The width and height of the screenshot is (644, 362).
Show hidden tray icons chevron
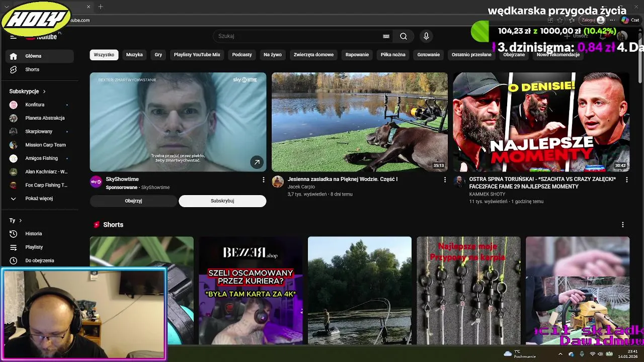click(560, 354)
